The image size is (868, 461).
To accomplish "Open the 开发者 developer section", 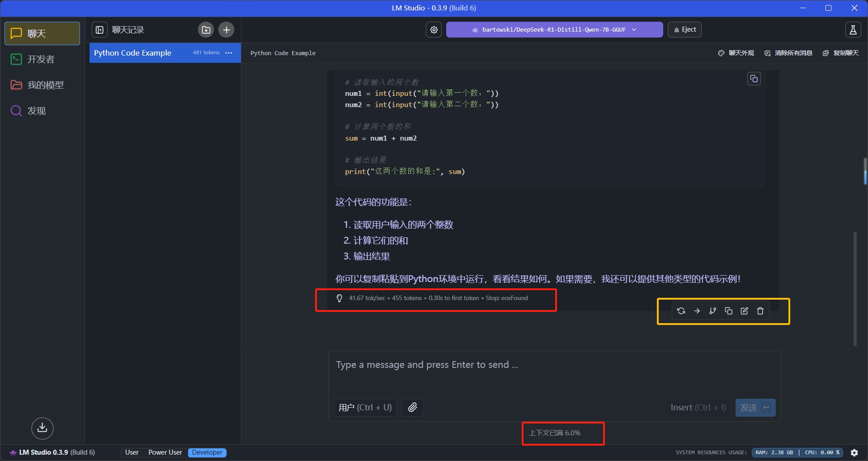I will 42,59.
